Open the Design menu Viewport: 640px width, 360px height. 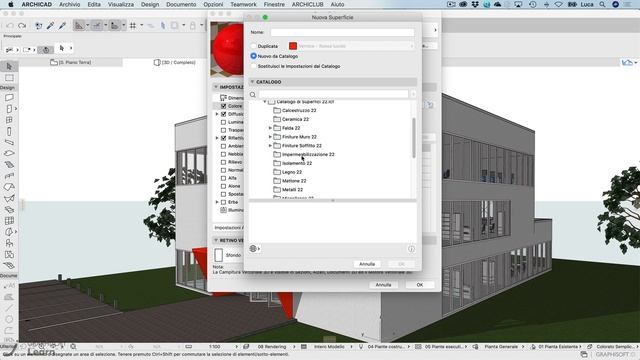[x=150, y=4]
